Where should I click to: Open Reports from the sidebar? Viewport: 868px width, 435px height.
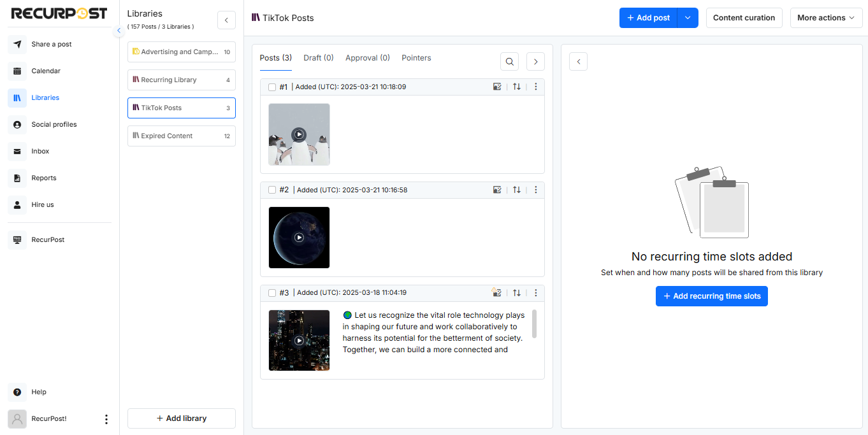[x=18, y=178]
